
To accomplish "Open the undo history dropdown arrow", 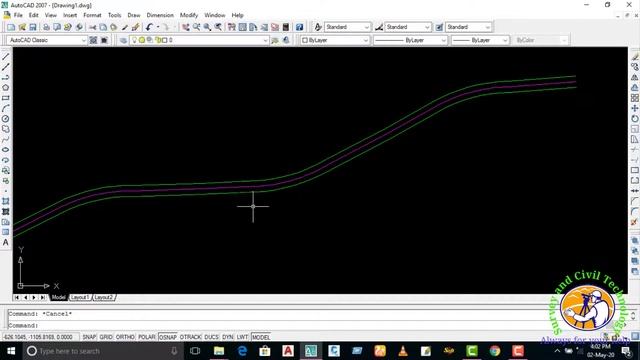I will click(x=158, y=27).
